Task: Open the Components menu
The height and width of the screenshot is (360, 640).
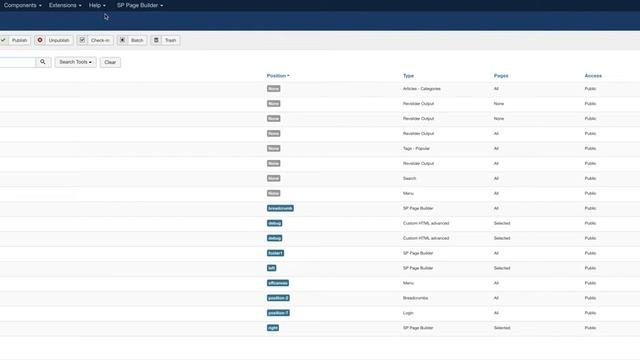Action: pyautogui.click(x=22, y=5)
